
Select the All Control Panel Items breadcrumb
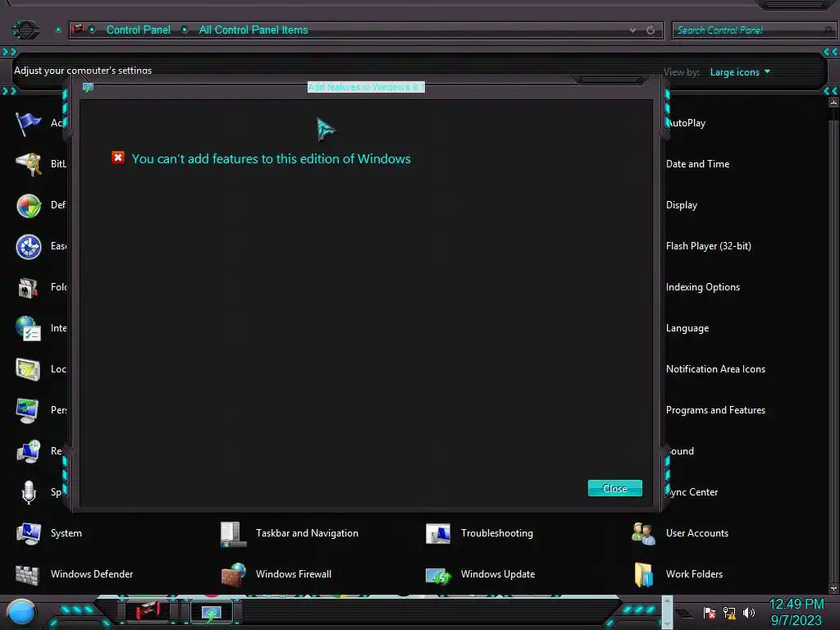click(x=253, y=30)
